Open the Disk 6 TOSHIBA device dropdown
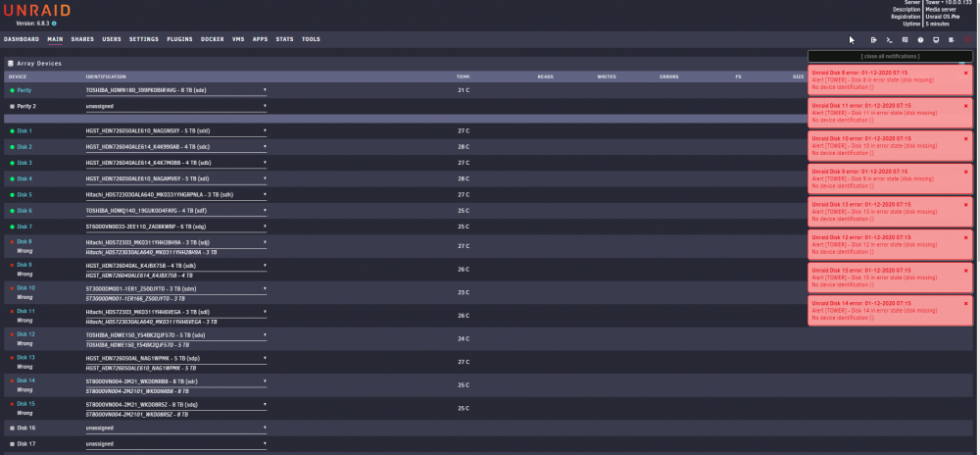980x455 pixels. click(x=176, y=211)
